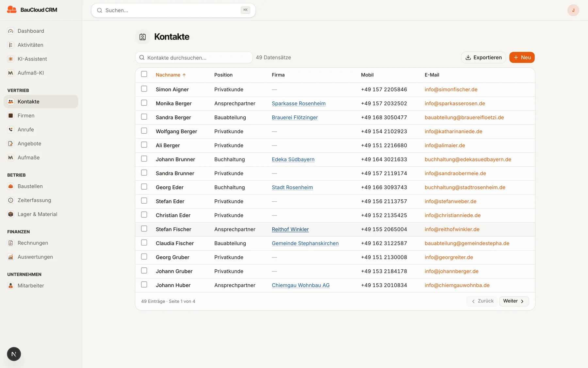The width and height of the screenshot is (588, 368).
Task: Click the Firma column header
Action: [x=278, y=75]
